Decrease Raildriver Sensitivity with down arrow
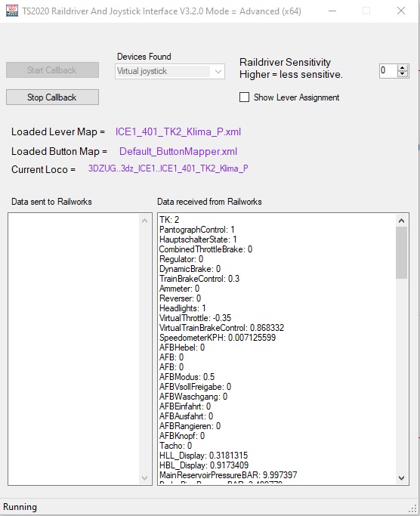 click(402, 74)
